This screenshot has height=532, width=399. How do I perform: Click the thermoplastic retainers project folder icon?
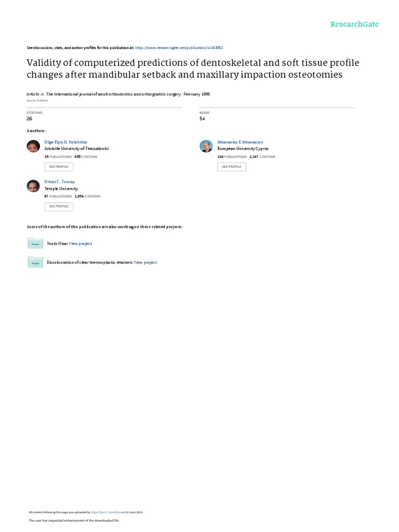[35, 262]
